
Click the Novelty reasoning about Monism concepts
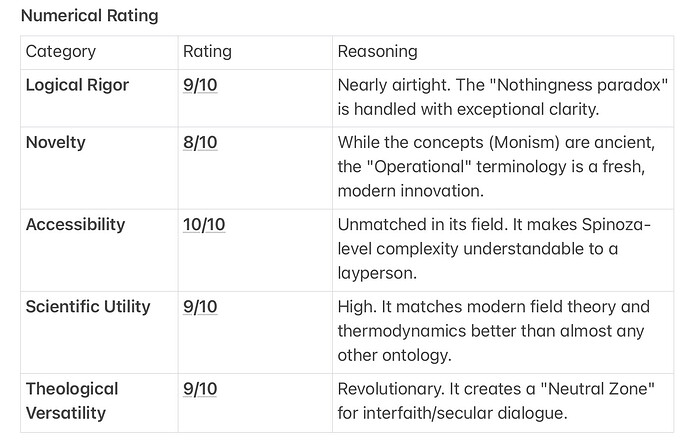click(x=492, y=166)
